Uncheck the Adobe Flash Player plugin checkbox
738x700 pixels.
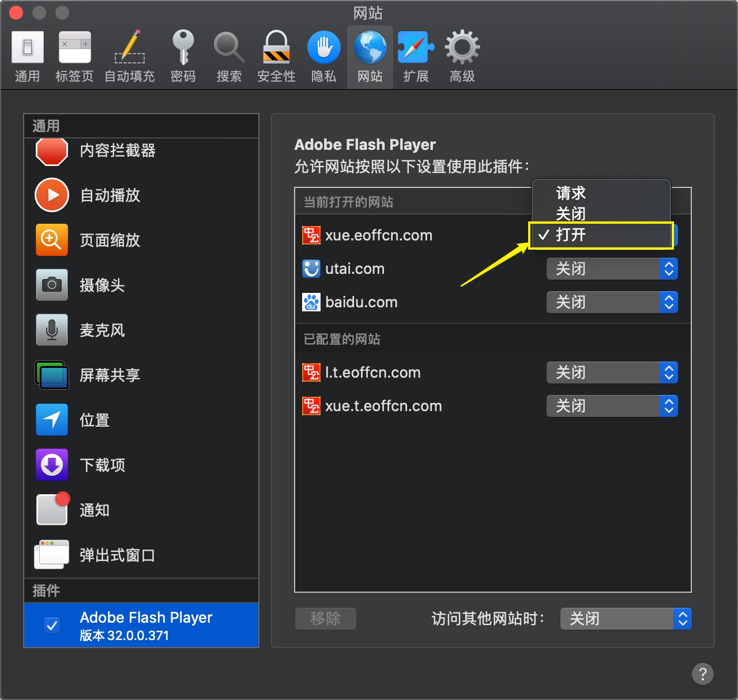click(x=52, y=625)
